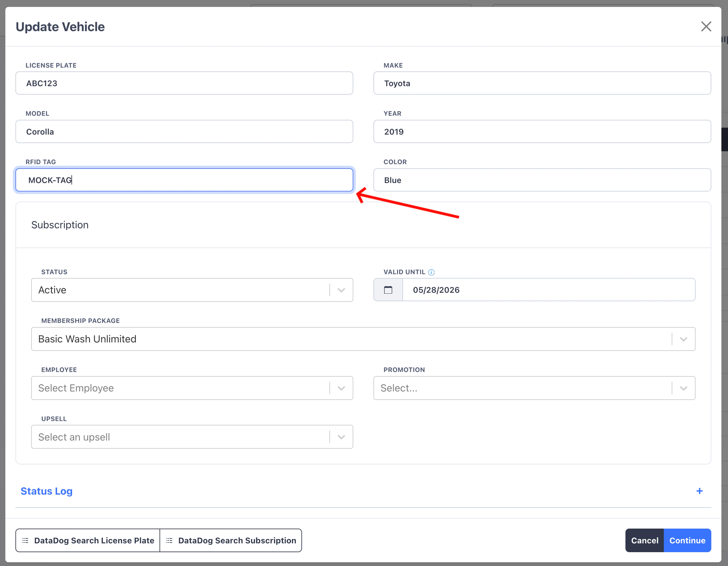This screenshot has width=728, height=566.
Task: Click the Cancel button
Action: (x=645, y=540)
